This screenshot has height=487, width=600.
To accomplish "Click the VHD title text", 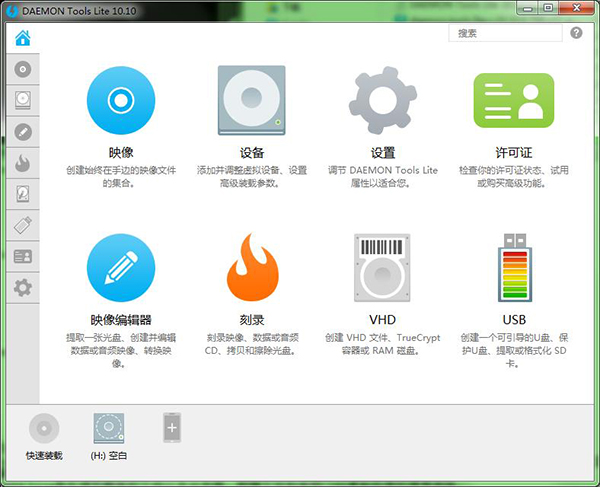I will coord(383,320).
